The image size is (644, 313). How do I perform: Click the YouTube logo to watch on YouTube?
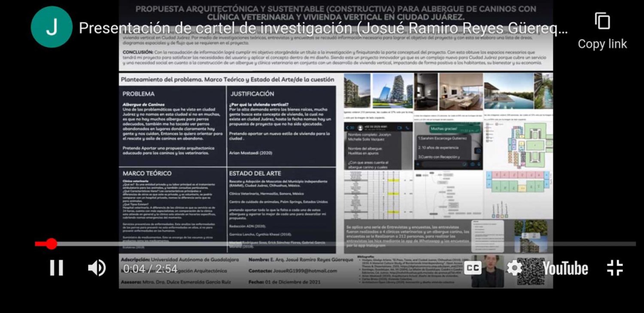[x=565, y=268]
